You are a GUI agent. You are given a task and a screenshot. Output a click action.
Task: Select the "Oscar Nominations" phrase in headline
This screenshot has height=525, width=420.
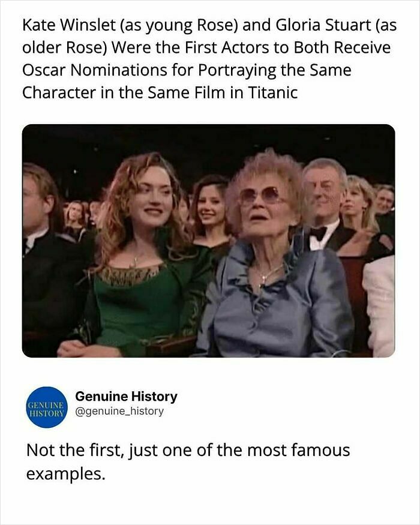tap(95, 70)
